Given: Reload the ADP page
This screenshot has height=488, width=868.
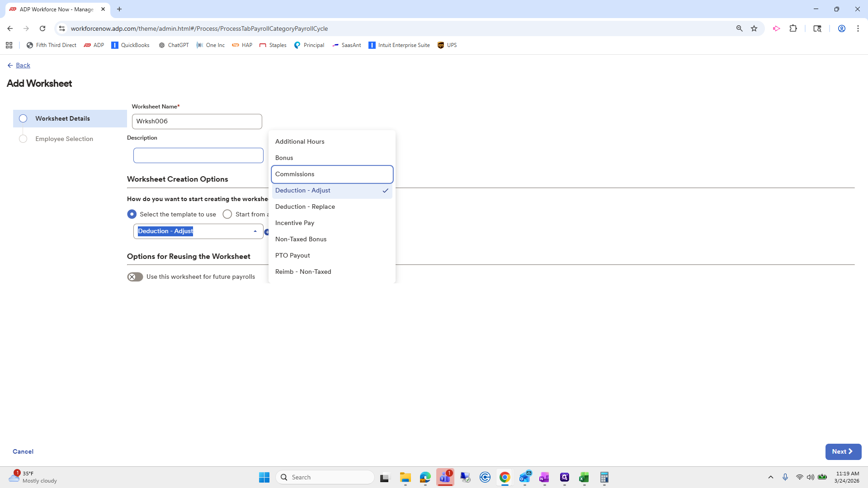Looking at the screenshot, I should point(42,28).
